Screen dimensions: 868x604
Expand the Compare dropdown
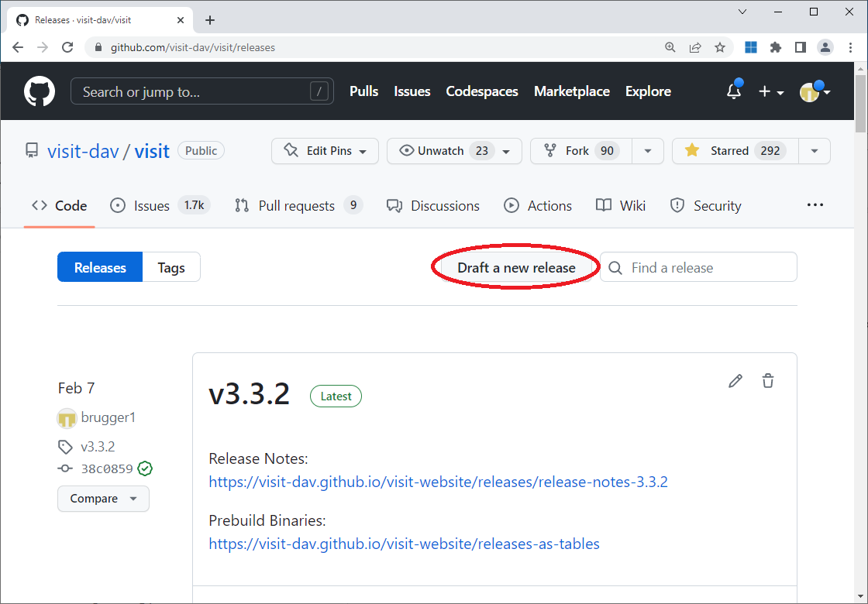click(x=104, y=499)
